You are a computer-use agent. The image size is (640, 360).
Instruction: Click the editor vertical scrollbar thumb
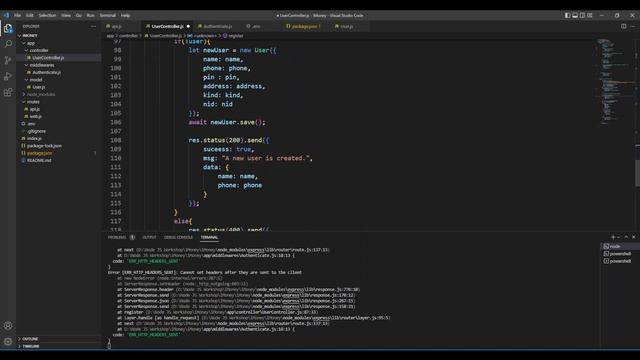tap(637, 173)
